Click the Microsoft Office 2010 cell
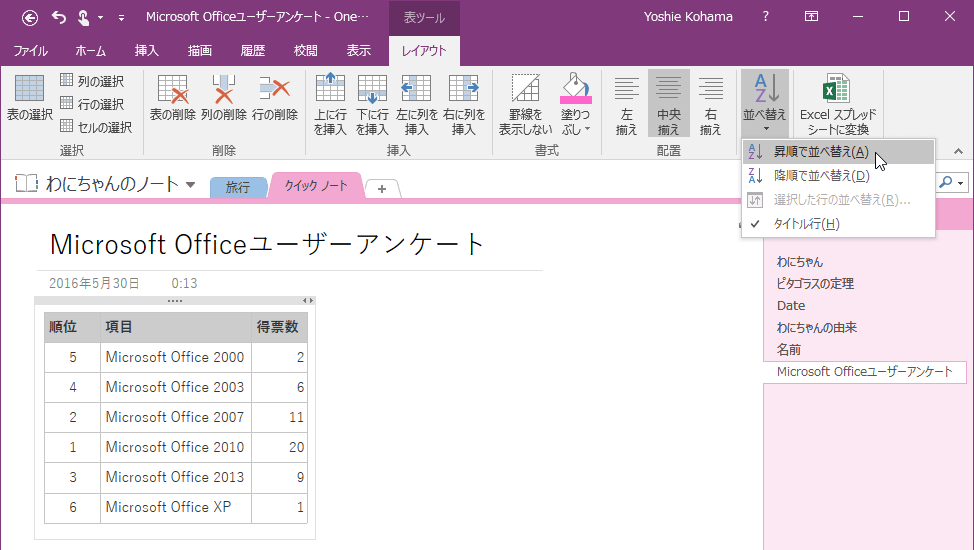The width and height of the screenshot is (974, 550). pos(176,447)
